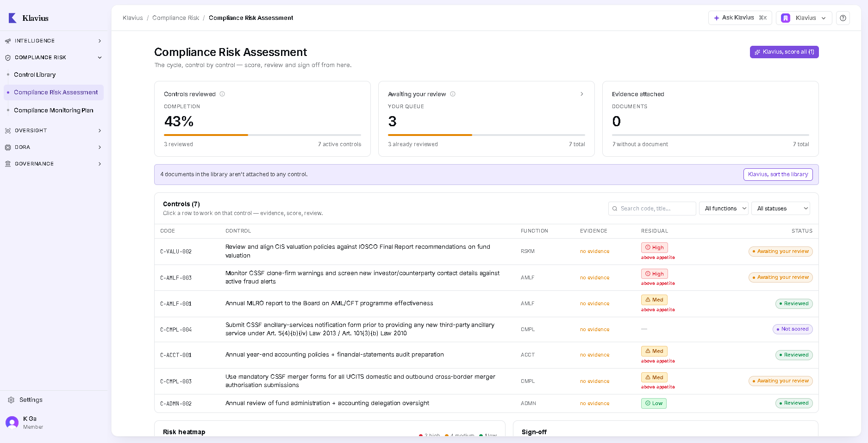Click Awaiting your review status for C-VALU-002
Image resolution: width=868 pixels, height=443 pixels.
[x=781, y=252]
